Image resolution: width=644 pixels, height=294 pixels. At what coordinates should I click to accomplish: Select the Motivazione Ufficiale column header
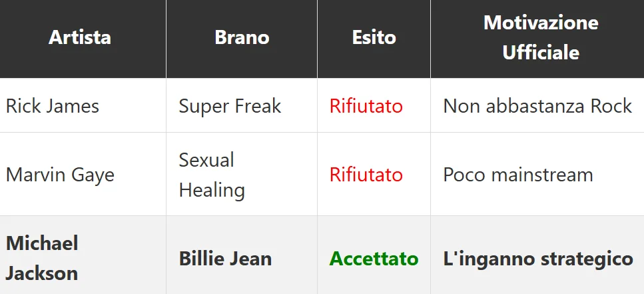tap(540, 37)
